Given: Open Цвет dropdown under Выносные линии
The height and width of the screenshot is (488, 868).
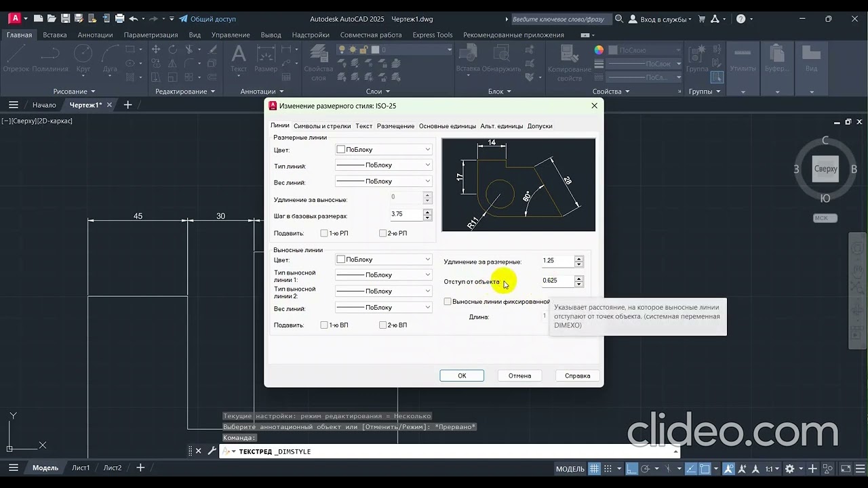Looking at the screenshot, I should coord(384,260).
